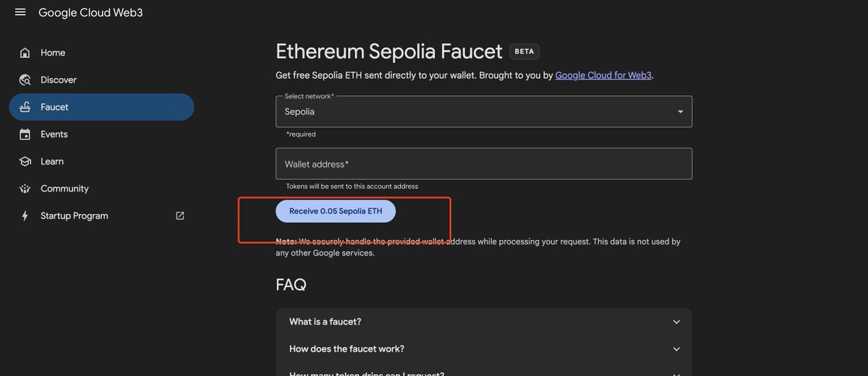The image size is (868, 376).
Task: Click the Startup Program text label
Action: coord(75,215)
